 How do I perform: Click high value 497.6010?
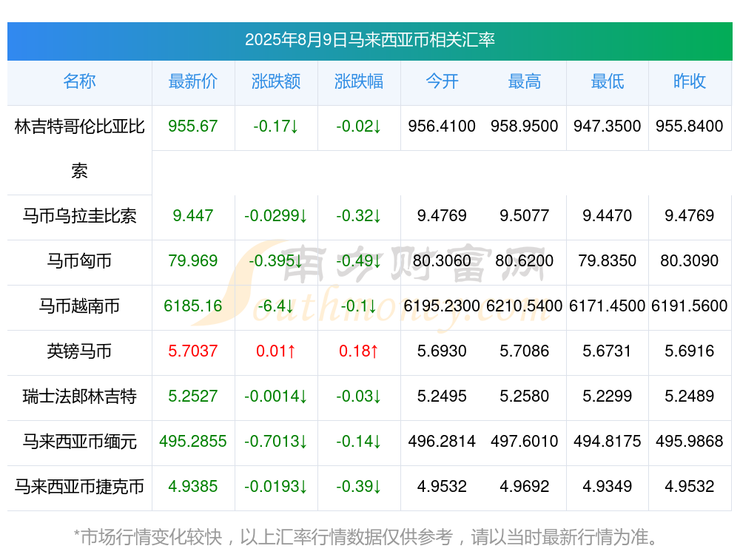coord(525,441)
